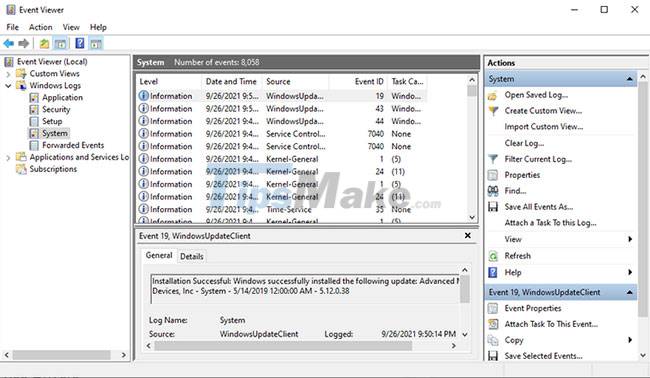Click the Copy icon in Actions pane

(493, 340)
